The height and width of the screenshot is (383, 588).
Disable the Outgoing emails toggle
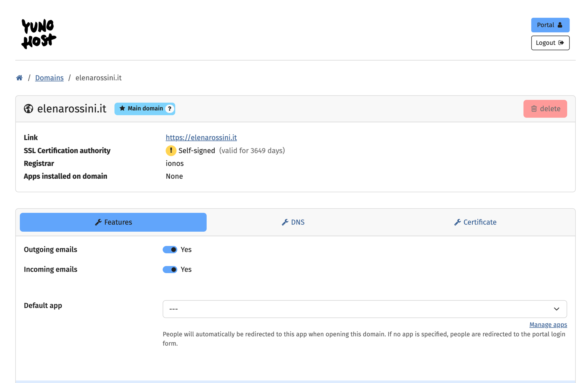pos(170,250)
